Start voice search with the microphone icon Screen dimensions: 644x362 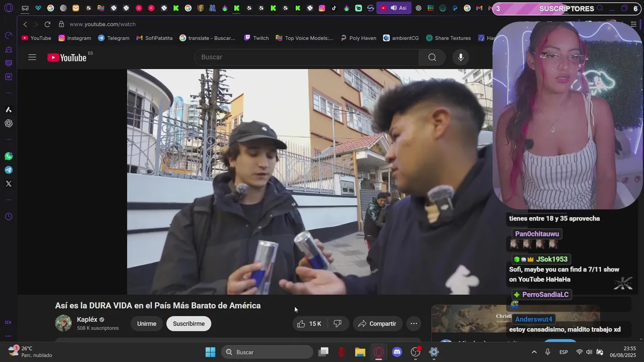click(460, 57)
